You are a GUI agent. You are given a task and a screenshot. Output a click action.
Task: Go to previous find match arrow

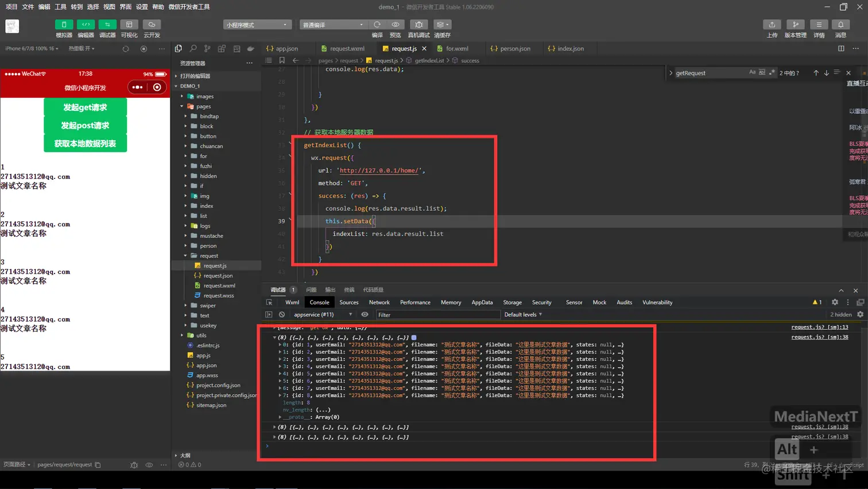(x=816, y=73)
